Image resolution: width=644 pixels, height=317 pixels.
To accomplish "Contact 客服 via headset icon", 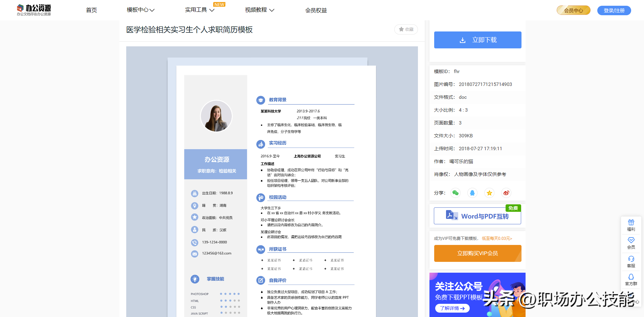I will [631, 261].
